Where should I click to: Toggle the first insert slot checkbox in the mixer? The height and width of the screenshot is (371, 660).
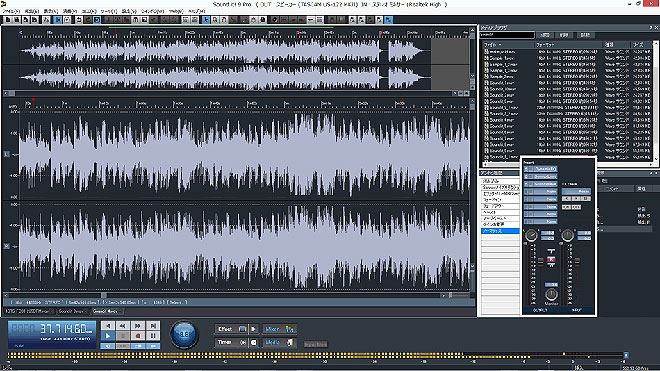[527, 169]
